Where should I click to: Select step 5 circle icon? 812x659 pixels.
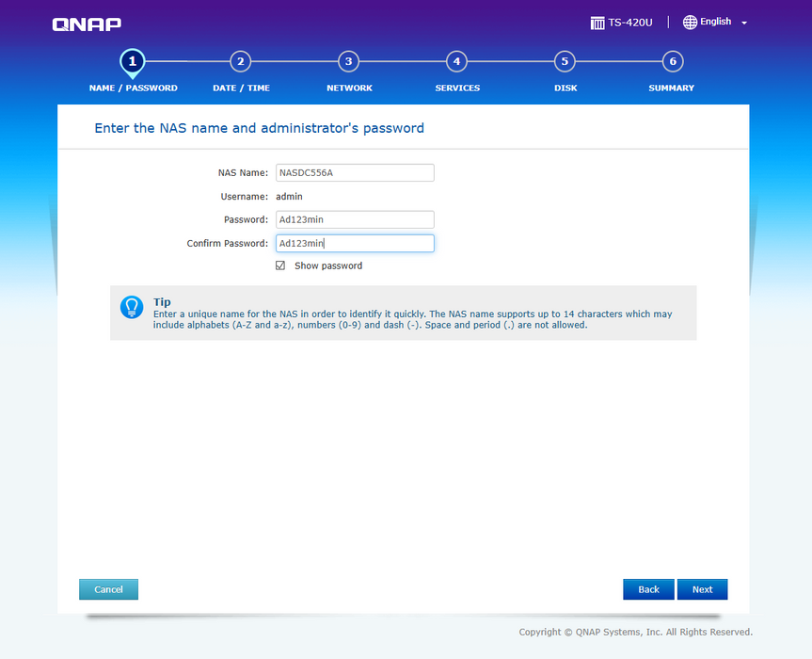point(565,61)
